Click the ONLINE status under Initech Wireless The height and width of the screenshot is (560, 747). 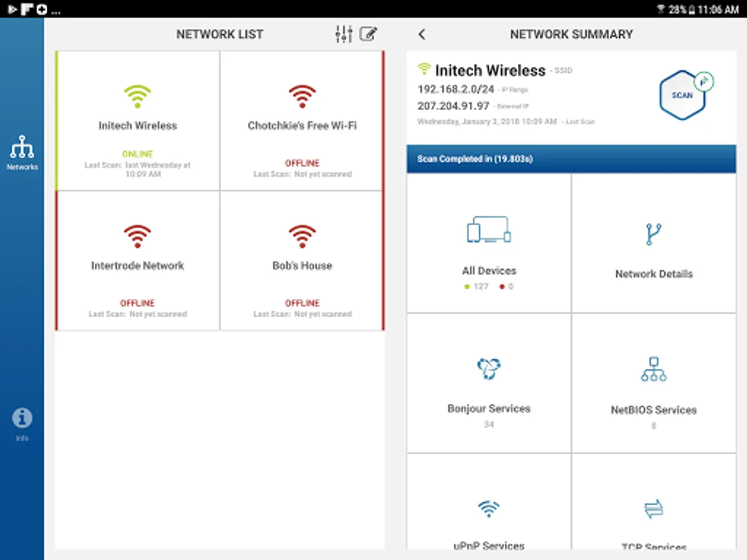coord(138,154)
